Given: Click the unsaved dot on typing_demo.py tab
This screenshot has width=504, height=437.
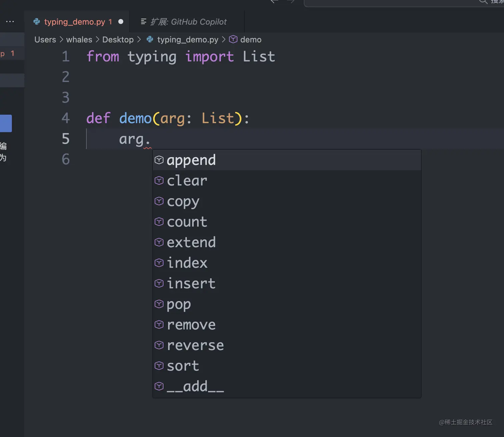Looking at the screenshot, I should click(x=121, y=22).
